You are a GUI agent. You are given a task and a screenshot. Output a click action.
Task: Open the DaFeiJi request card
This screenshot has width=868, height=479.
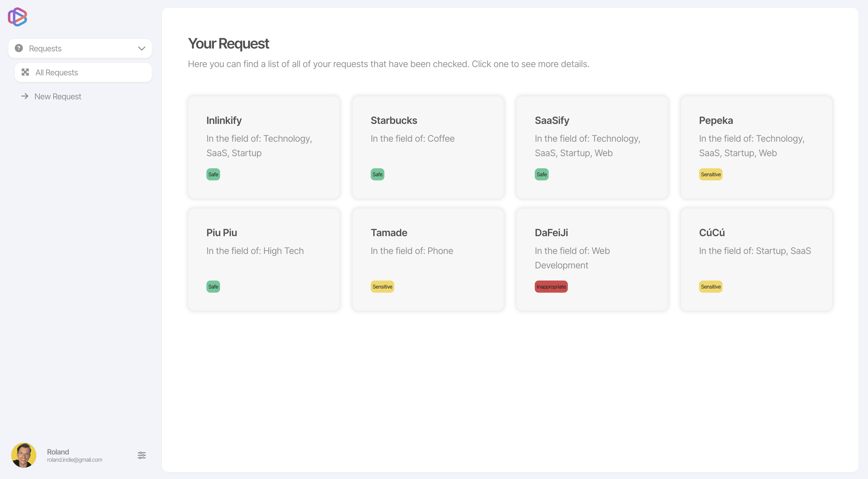592,260
